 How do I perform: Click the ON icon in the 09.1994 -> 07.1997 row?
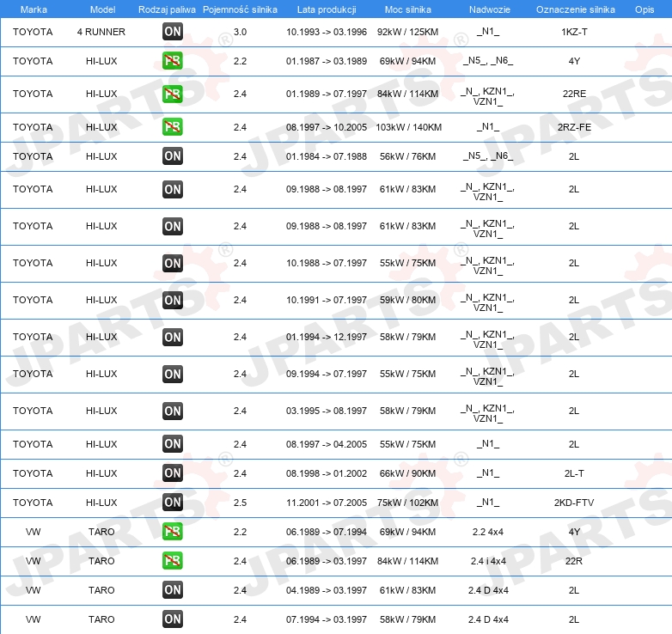173,374
